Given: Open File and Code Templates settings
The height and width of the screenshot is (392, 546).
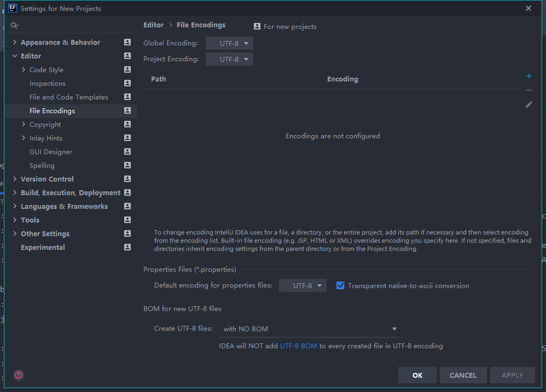Looking at the screenshot, I should tap(69, 97).
